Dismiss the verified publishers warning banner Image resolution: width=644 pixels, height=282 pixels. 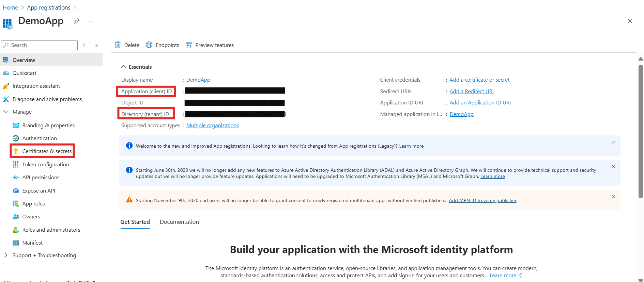coord(613,197)
